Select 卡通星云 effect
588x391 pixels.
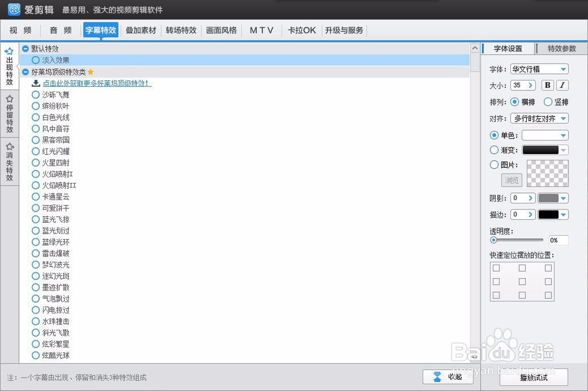coord(36,196)
